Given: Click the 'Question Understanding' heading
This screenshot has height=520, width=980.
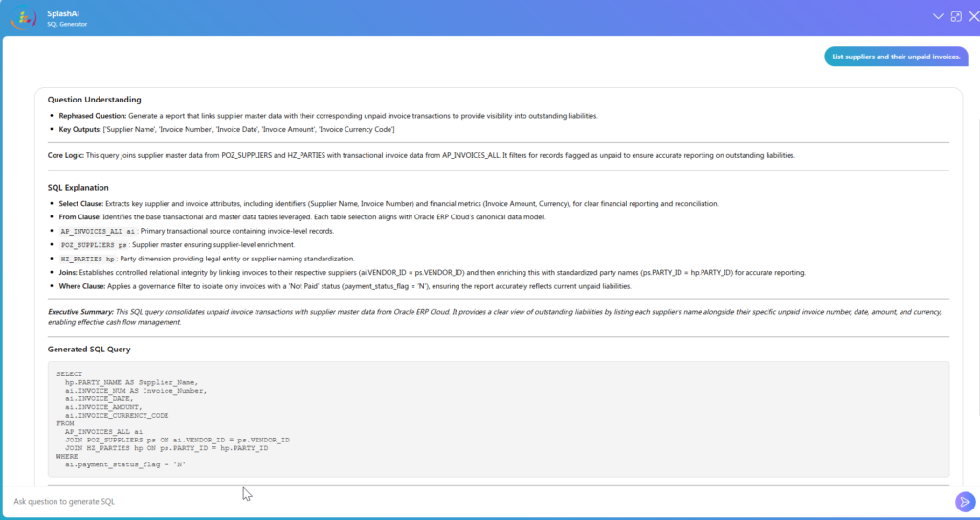Looking at the screenshot, I should click(x=94, y=100).
